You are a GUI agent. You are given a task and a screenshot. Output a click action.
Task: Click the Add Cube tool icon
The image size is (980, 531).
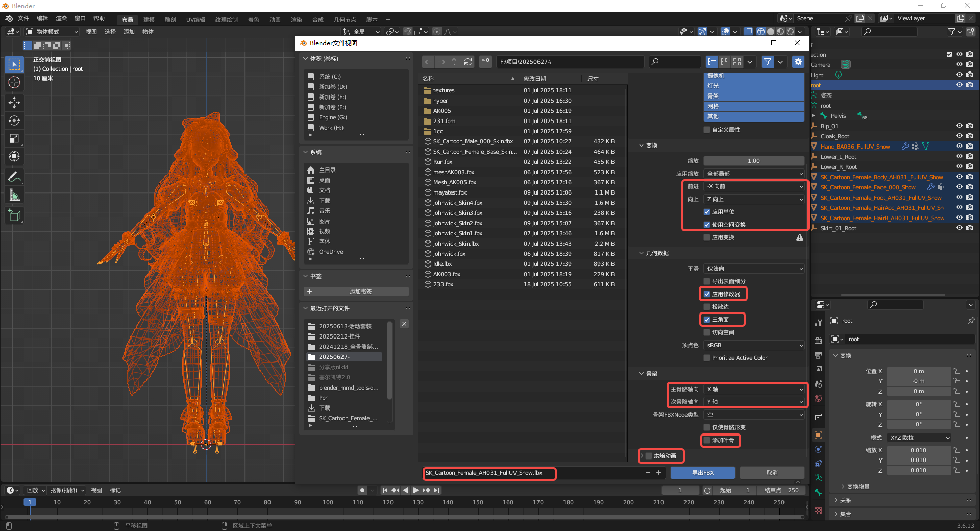pyautogui.click(x=14, y=215)
